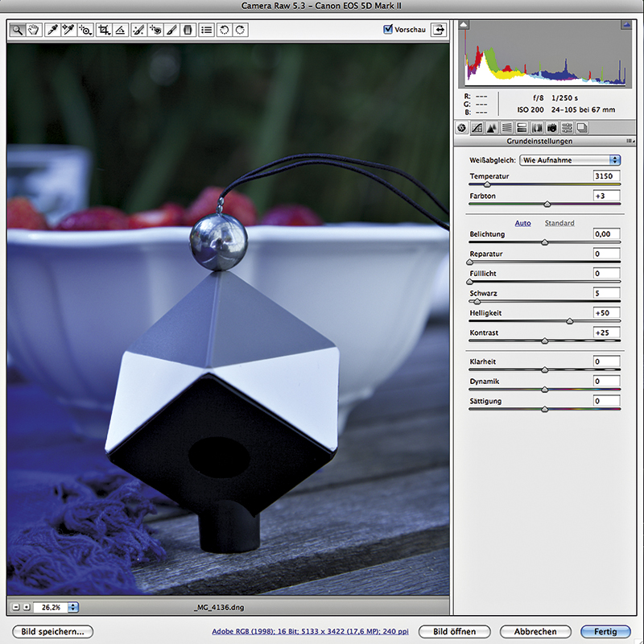Toggle full screen mode button

pos(439,30)
